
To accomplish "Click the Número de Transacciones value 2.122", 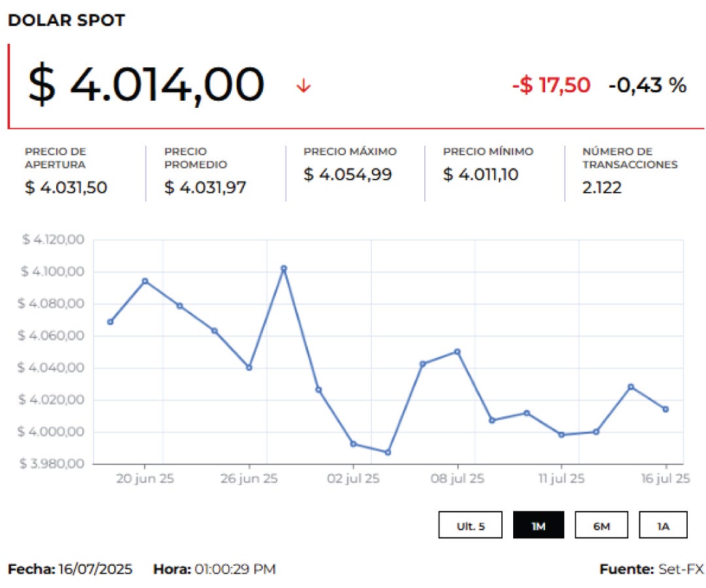I will click(601, 188).
